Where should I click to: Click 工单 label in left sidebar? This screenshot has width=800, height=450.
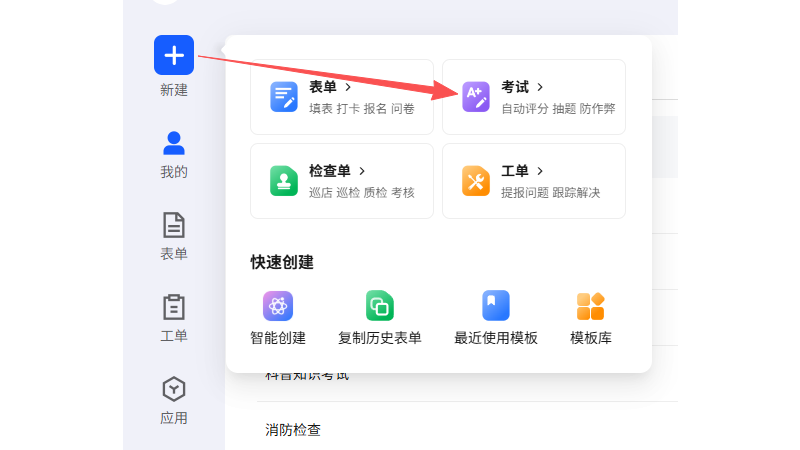174,336
